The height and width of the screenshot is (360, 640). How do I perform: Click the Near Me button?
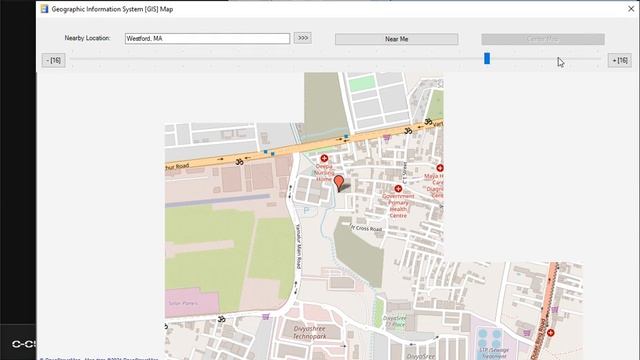(x=396, y=39)
